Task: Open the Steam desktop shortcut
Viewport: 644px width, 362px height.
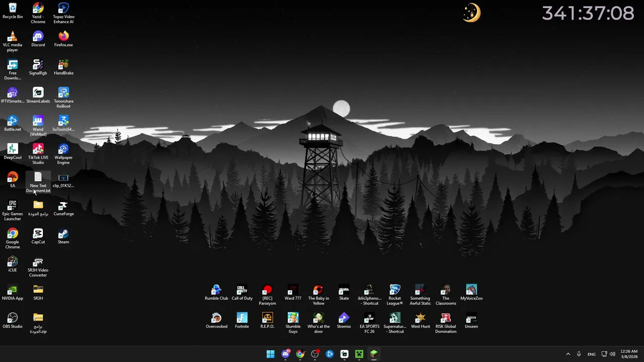Action: (x=63, y=236)
